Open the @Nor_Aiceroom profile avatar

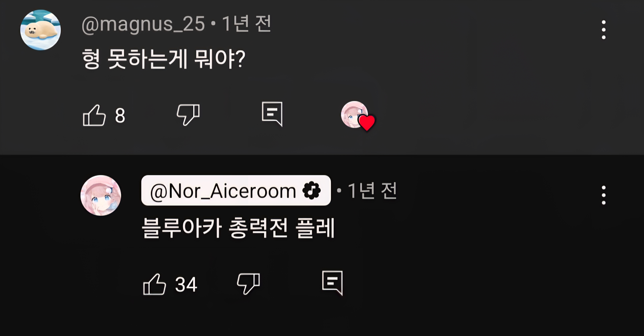click(x=101, y=195)
